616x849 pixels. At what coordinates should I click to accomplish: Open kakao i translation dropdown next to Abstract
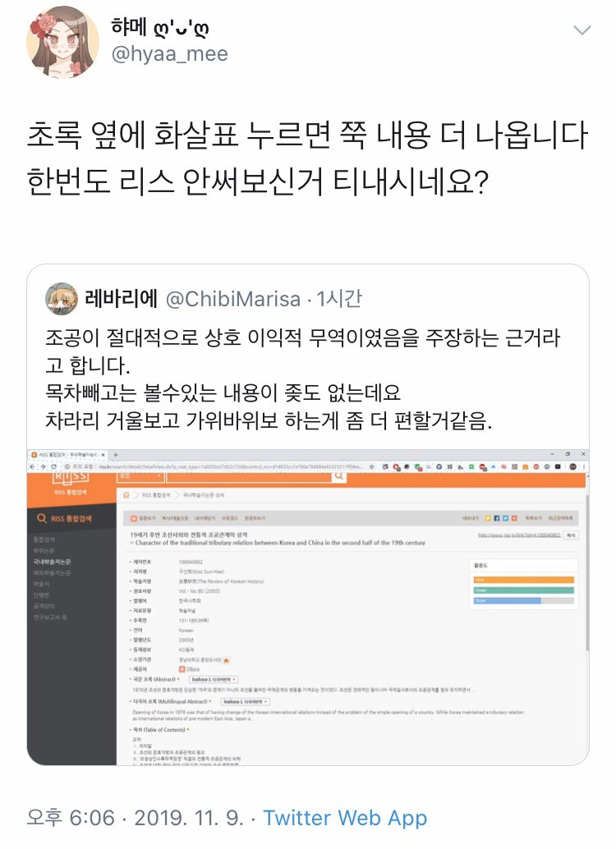coord(214,679)
